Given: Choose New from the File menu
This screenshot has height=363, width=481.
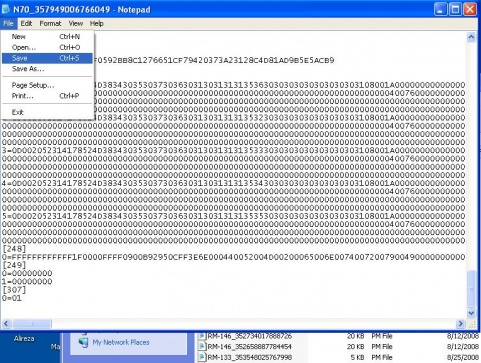Looking at the screenshot, I should (47, 37).
